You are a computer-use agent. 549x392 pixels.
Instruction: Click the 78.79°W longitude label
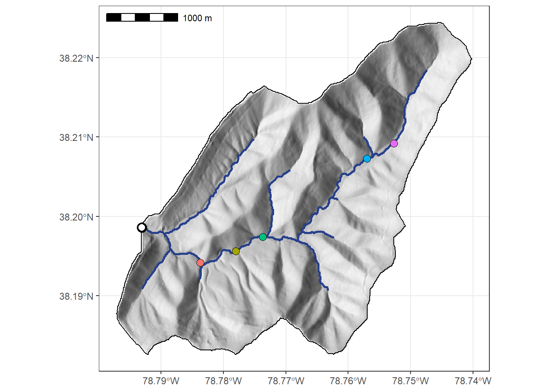pyautogui.click(x=161, y=381)
